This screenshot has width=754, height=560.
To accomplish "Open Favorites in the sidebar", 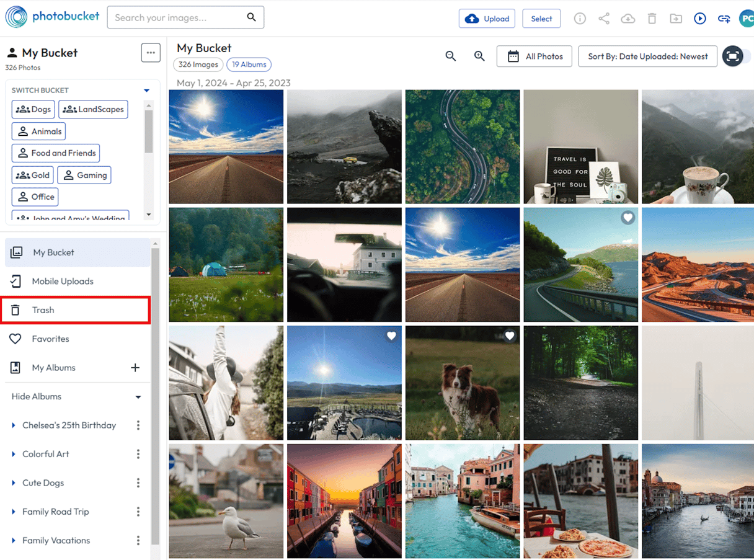I will click(x=50, y=339).
